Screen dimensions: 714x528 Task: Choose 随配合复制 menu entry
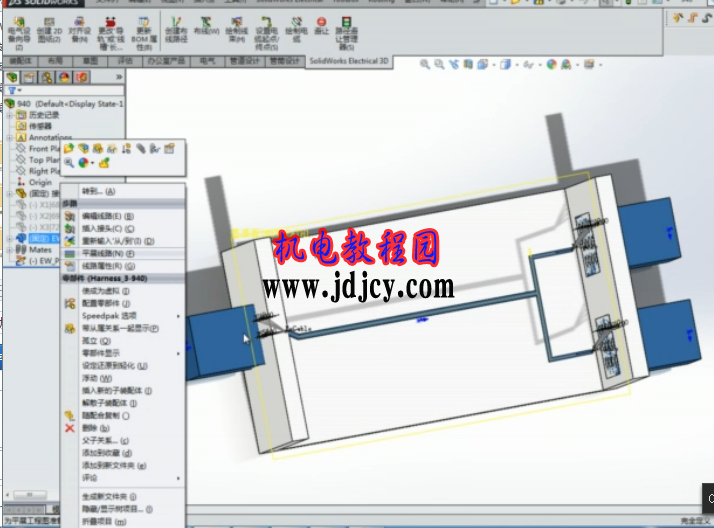coord(123,416)
